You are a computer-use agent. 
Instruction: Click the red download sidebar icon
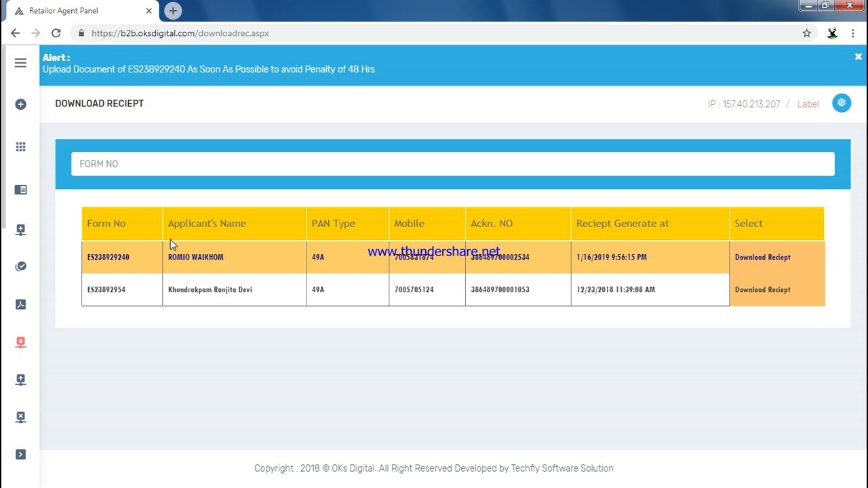[x=20, y=342]
